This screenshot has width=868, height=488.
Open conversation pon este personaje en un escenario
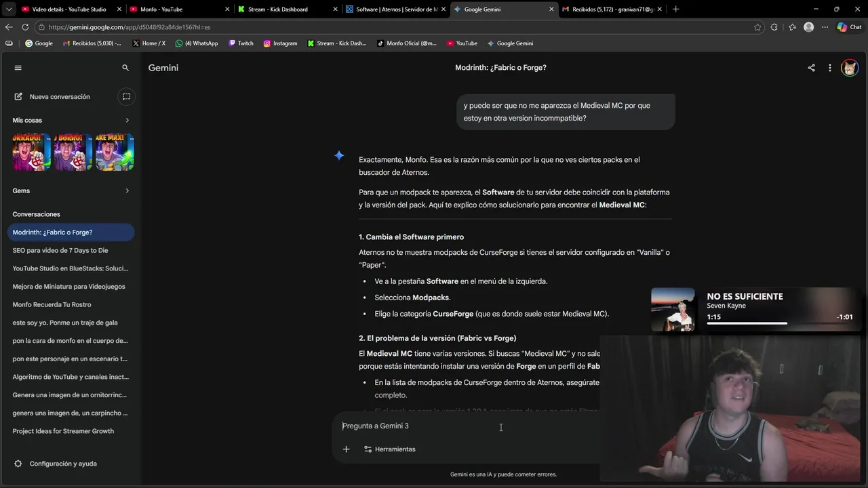(x=71, y=359)
